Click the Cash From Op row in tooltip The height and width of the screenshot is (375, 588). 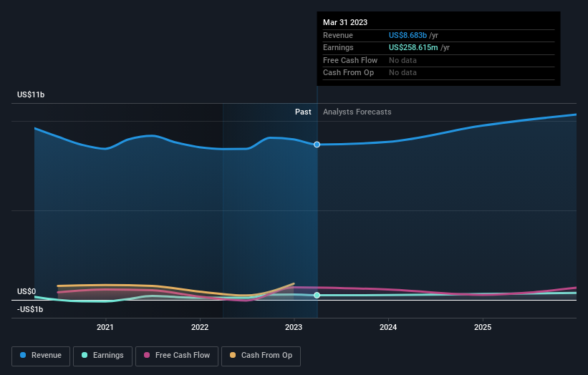[438, 73]
